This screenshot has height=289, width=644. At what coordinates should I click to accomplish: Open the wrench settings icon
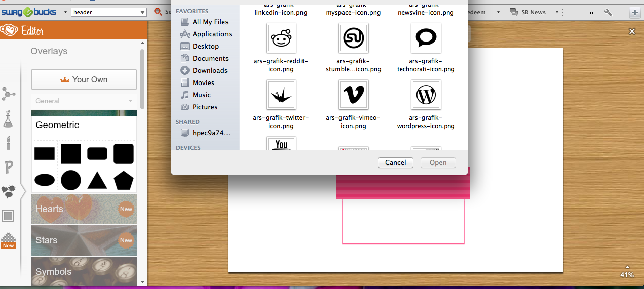[x=609, y=12]
